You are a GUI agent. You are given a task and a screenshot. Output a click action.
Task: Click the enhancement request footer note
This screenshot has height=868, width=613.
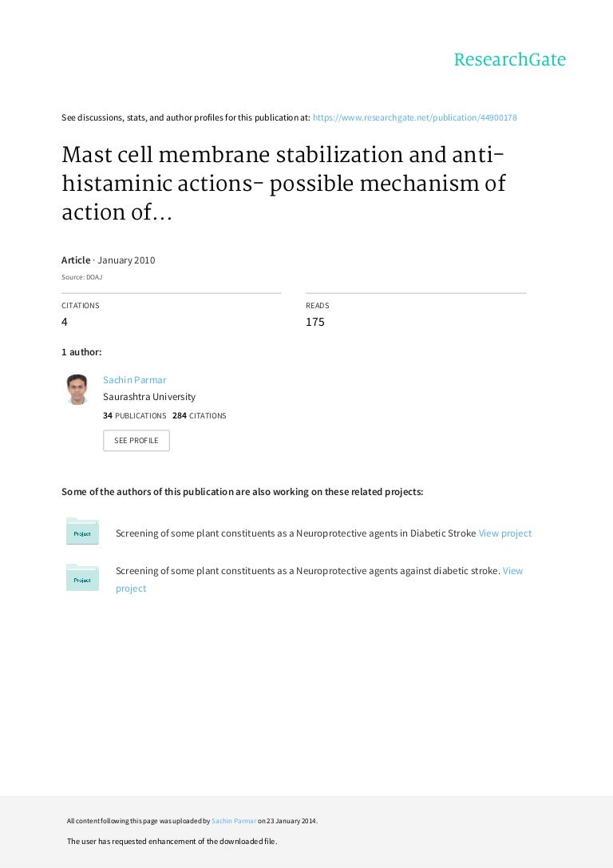point(172,842)
